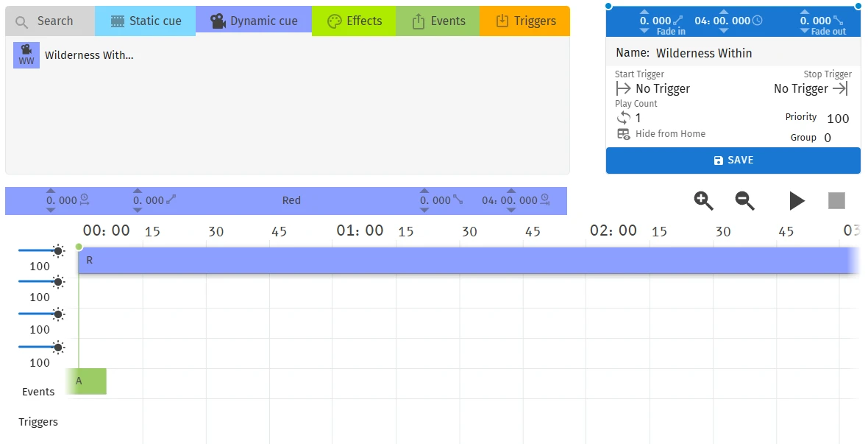Click the Fade in ramp icon in properties panel
This screenshot has width=868, height=444.
[678, 21]
